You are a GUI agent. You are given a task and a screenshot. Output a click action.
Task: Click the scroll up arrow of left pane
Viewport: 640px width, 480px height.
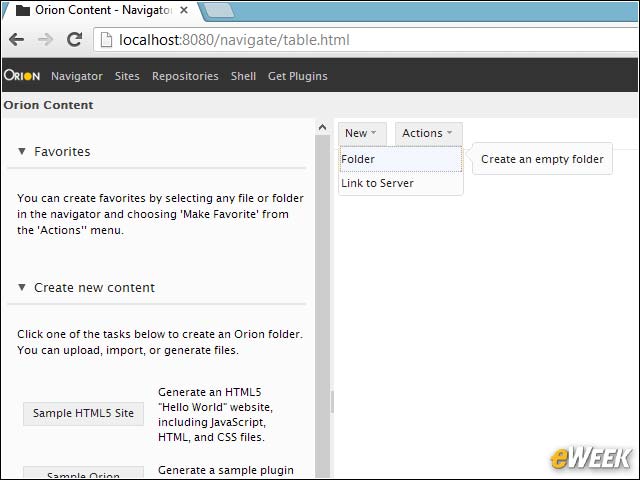pyautogui.click(x=322, y=128)
